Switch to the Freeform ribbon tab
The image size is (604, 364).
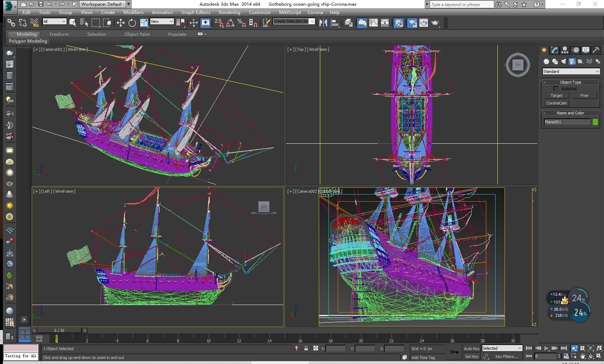pyautogui.click(x=59, y=34)
